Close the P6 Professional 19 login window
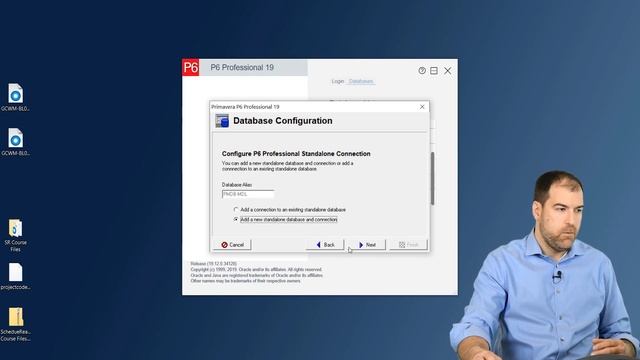640x360 pixels. (x=448, y=71)
